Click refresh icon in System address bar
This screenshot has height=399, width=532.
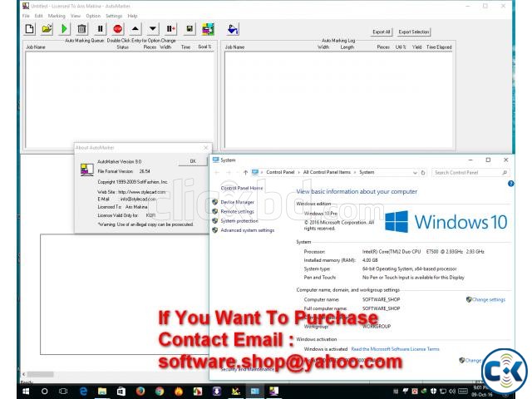pyautogui.click(x=423, y=173)
